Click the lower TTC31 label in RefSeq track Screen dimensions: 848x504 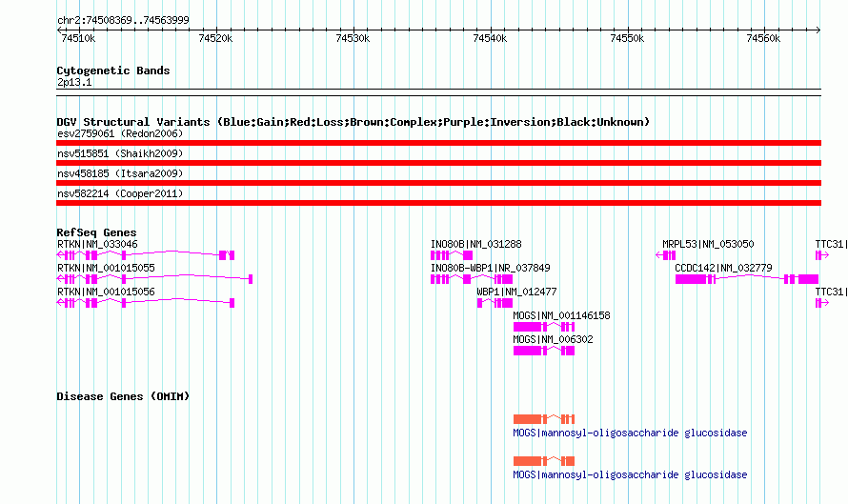(x=831, y=292)
